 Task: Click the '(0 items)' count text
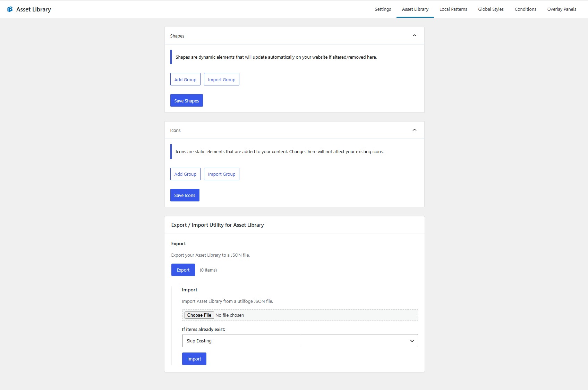[x=208, y=270]
